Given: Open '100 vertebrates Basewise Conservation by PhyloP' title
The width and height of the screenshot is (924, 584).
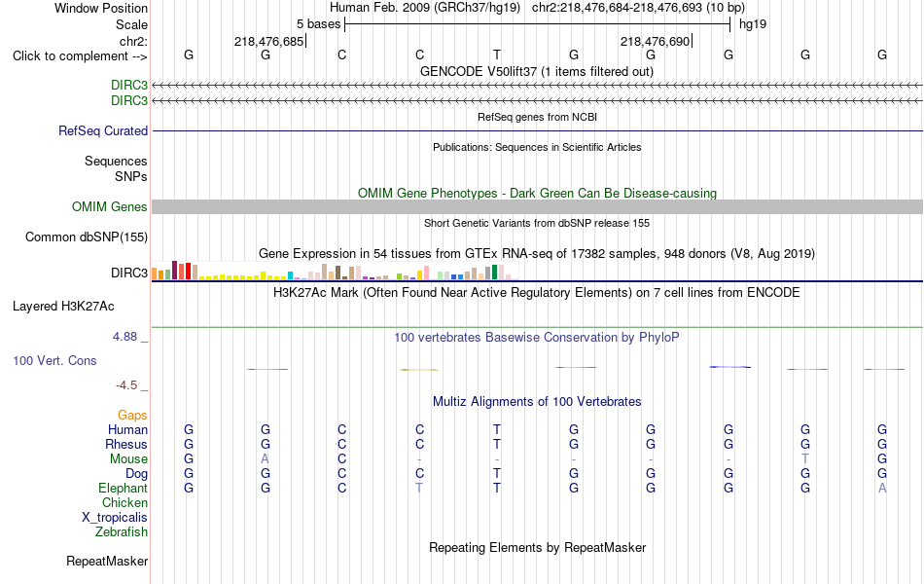Looking at the screenshot, I should pos(537,338).
